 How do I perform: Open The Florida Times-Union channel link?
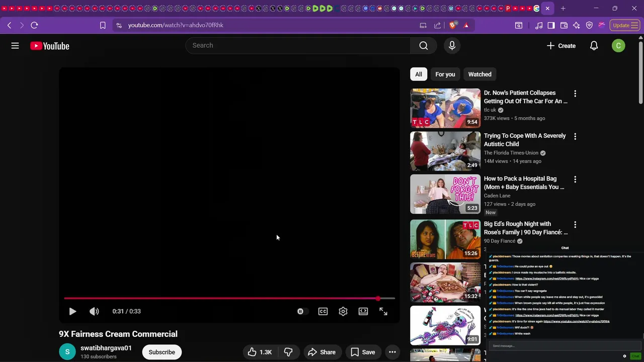coord(511,153)
